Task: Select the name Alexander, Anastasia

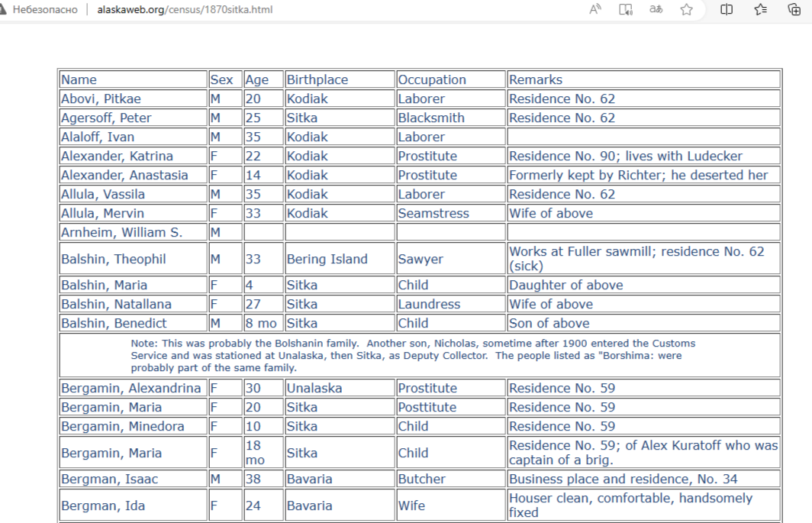Action: (124, 175)
